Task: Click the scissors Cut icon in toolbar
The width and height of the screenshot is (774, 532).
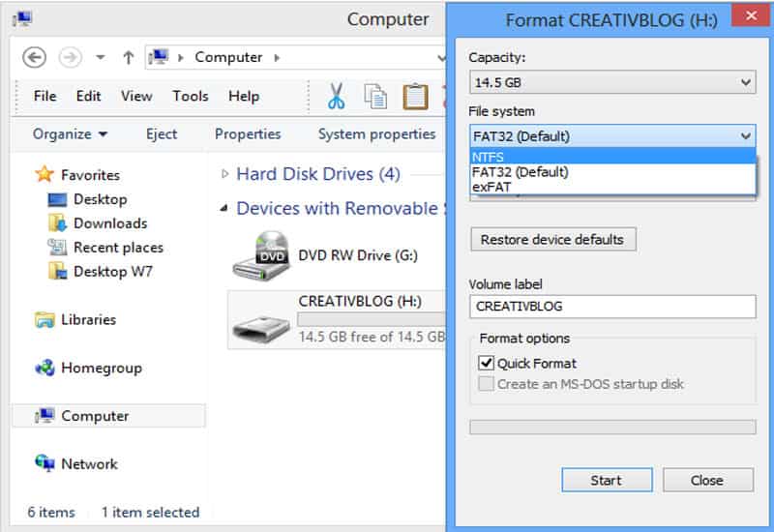Action: [x=336, y=96]
